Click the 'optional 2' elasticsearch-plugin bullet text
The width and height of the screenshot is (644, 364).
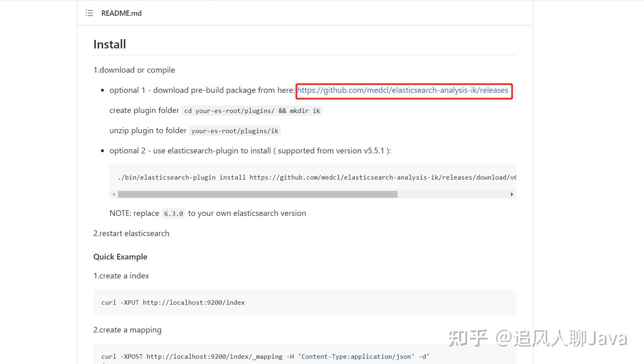click(250, 151)
